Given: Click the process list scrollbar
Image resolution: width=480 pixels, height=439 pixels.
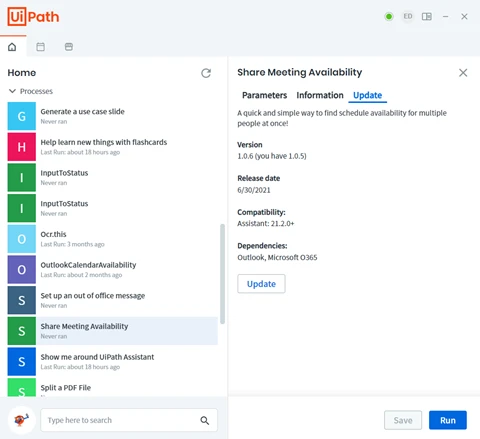Looking at the screenshot, I should pos(222,274).
